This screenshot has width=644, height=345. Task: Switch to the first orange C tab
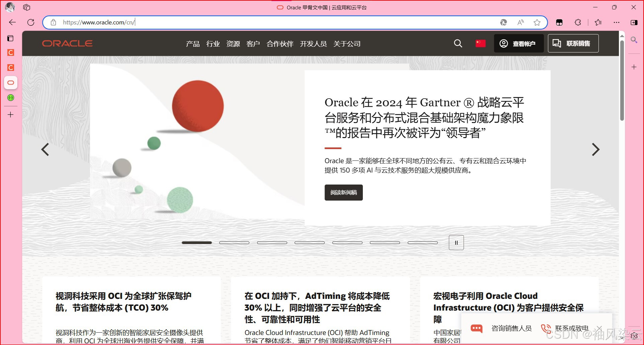pyautogui.click(x=11, y=52)
